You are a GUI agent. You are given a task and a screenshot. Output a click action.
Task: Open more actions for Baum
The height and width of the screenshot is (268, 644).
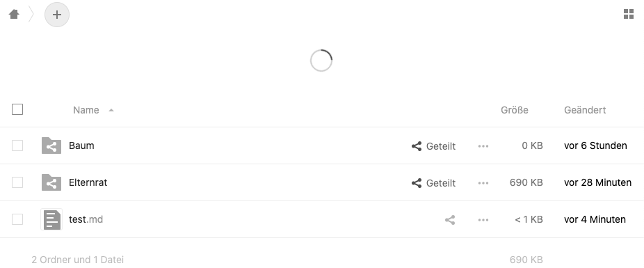483,146
